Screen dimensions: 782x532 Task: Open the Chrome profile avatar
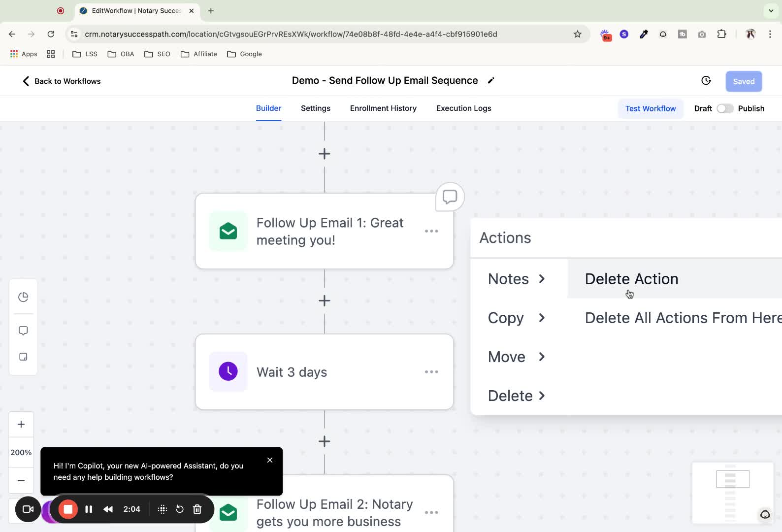point(750,34)
